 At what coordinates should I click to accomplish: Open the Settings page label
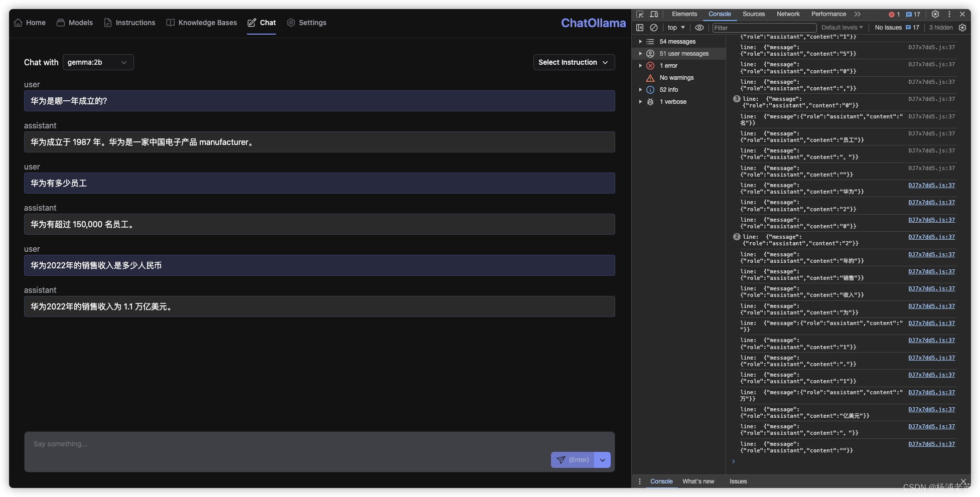point(313,23)
